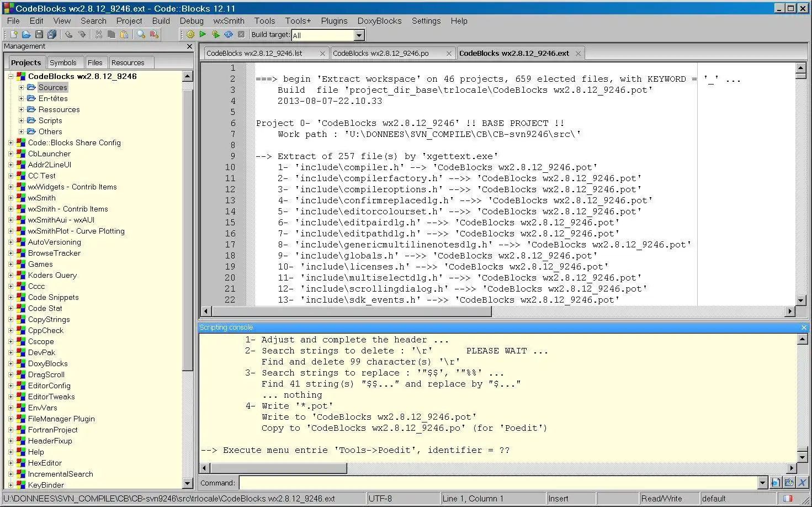Viewport: 812px width, 507px height.
Task: Close the Scripting console panel
Action: [x=804, y=328]
